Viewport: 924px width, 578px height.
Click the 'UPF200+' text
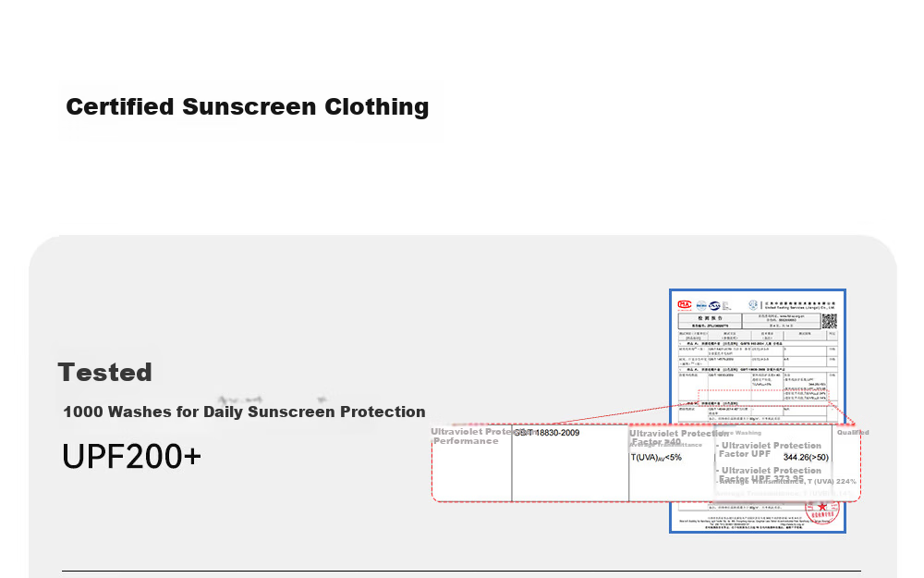point(131,457)
